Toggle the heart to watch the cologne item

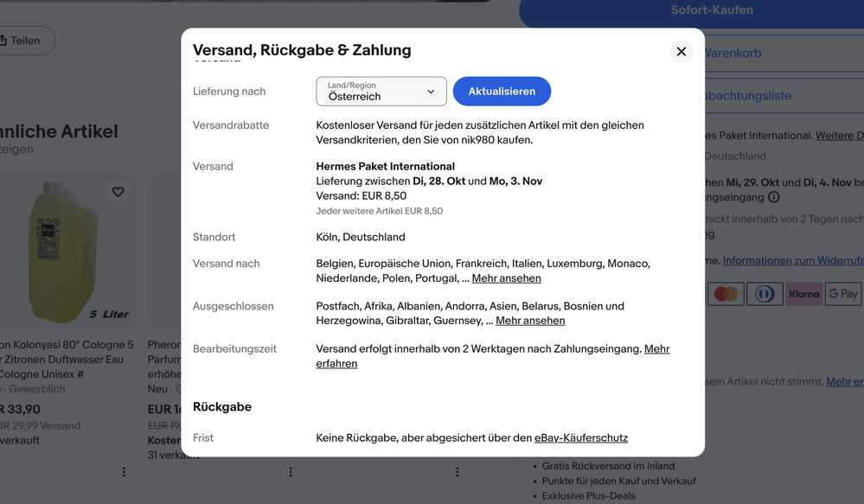[118, 192]
